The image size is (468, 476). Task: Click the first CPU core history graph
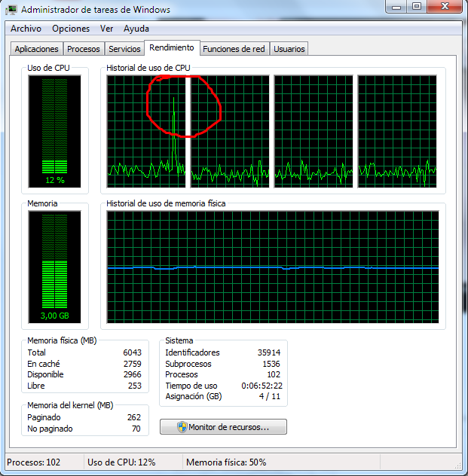(146, 132)
